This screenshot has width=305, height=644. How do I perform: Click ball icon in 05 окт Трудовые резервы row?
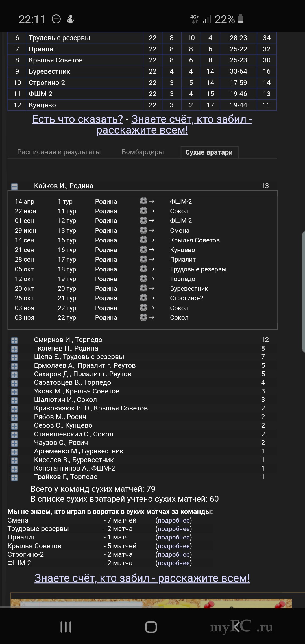pos(143,269)
